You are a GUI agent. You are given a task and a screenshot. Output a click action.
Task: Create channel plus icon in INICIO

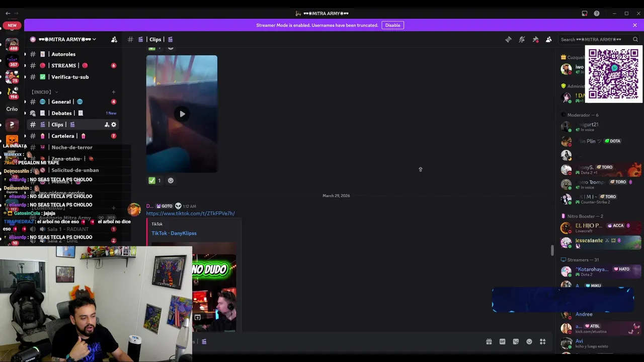coord(114,92)
